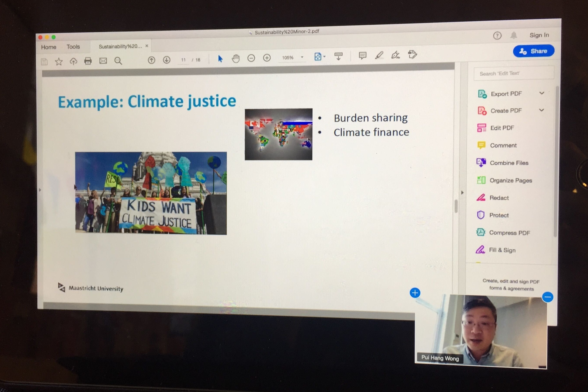The width and height of the screenshot is (588, 392).
Task: Collapse the right tools pane arrow
Action: (462, 192)
